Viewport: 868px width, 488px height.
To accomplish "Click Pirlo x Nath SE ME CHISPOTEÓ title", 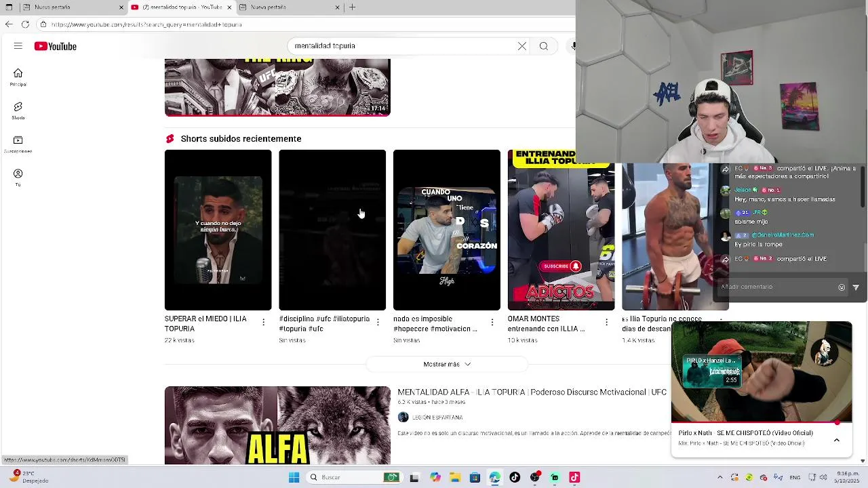I will [746, 433].
